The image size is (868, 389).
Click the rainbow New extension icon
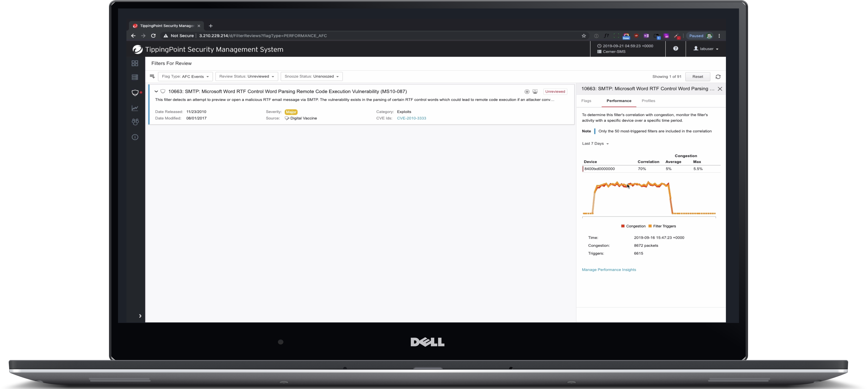pyautogui.click(x=626, y=36)
